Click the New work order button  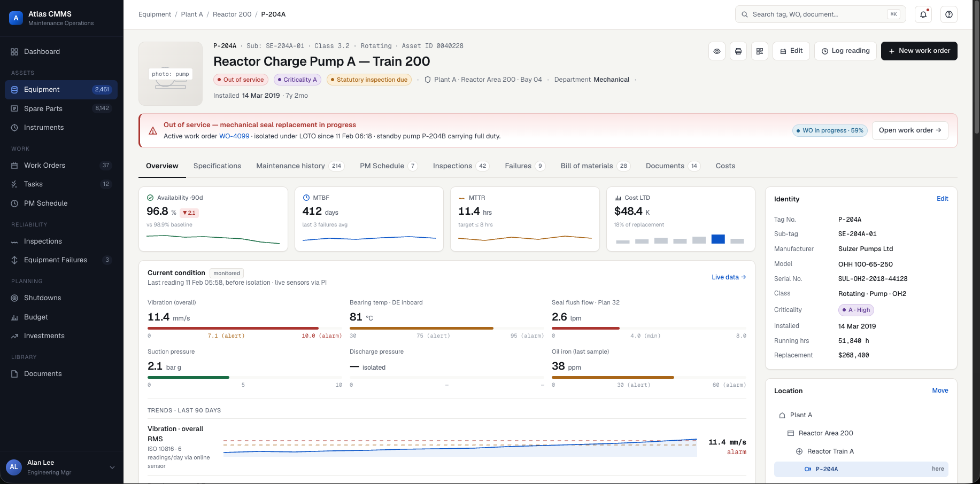pyautogui.click(x=919, y=51)
